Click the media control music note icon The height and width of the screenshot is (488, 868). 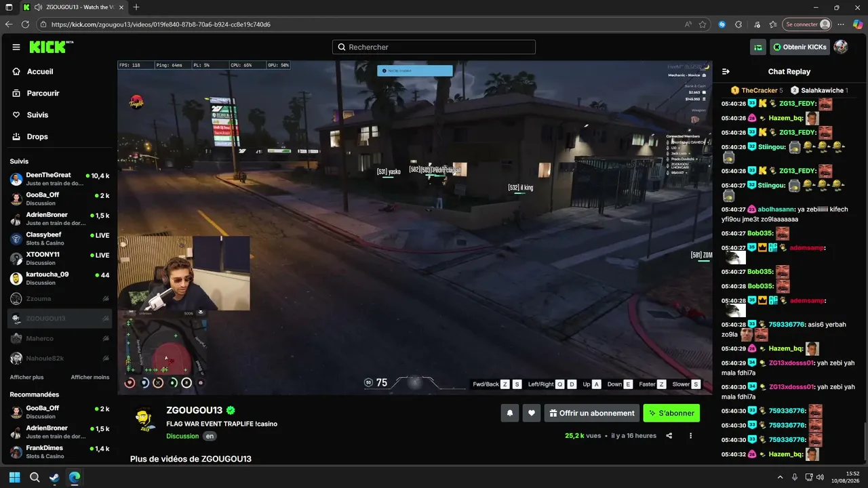click(x=757, y=24)
